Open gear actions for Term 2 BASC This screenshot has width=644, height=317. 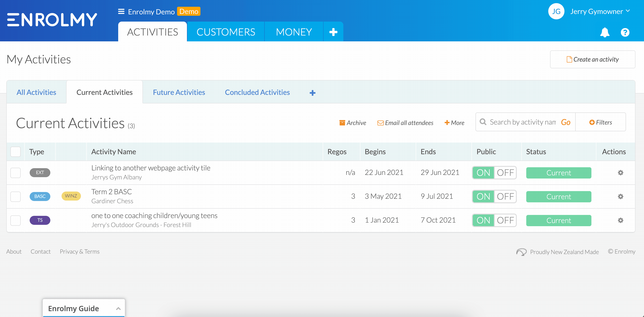coord(620,196)
